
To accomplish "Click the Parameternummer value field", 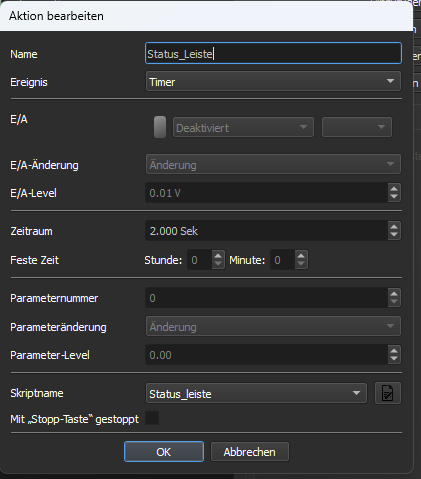I will [x=267, y=298].
